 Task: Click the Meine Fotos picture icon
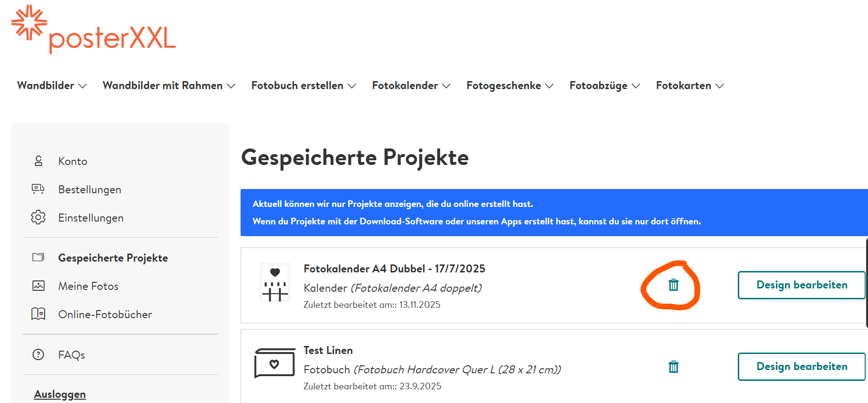[x=38, y=286]
